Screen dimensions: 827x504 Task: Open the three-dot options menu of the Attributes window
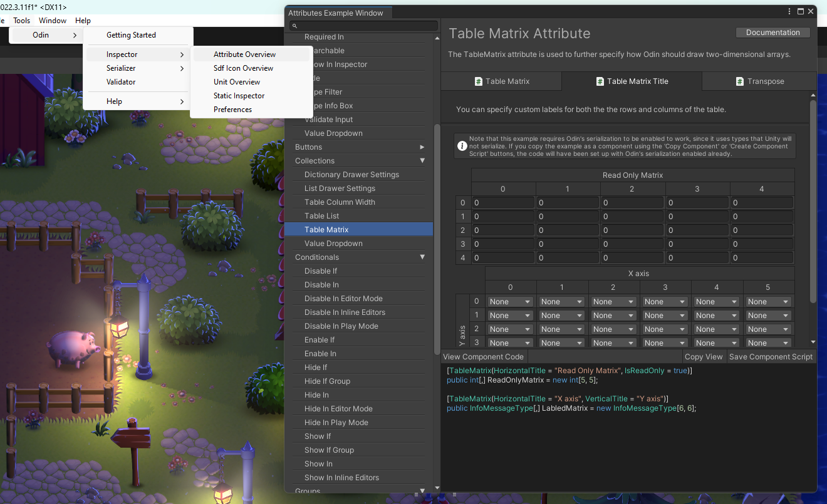click(x=789, y=11)
